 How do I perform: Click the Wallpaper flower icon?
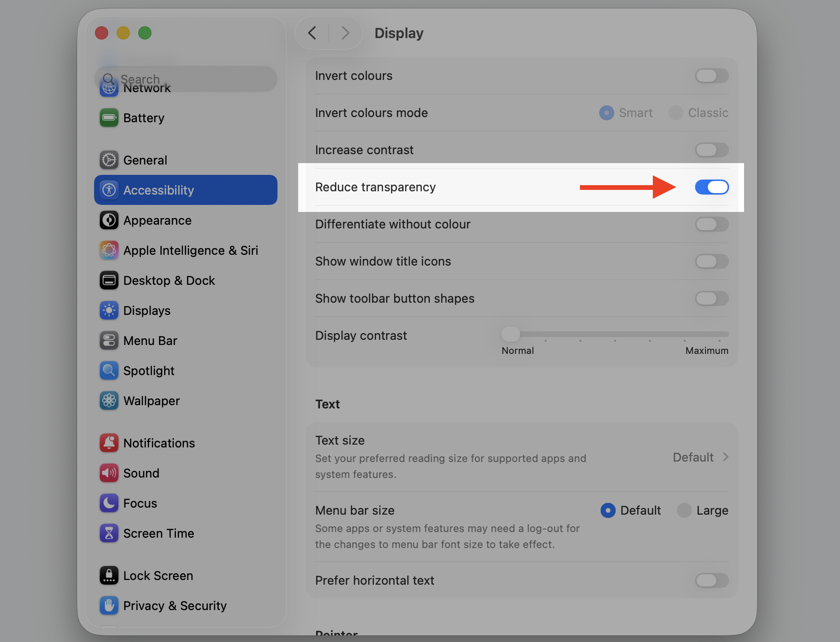point(109,400)
